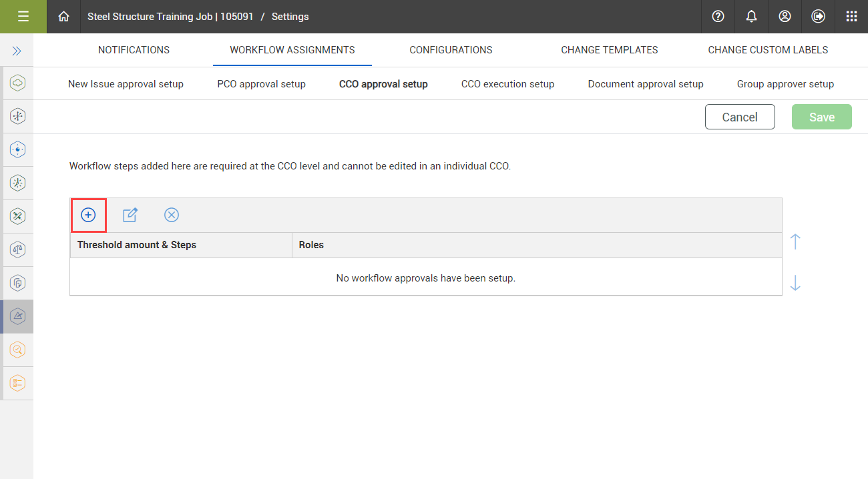Screen dimensions: 868x479
Task: Go to the home screen via house icon
Action: pyautogui.click(x=63, y=16)
